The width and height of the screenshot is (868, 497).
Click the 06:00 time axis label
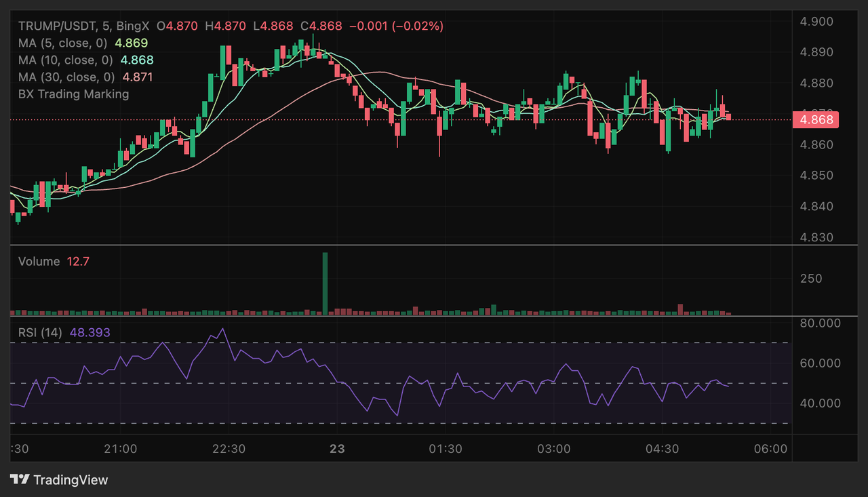coord(772,449)
